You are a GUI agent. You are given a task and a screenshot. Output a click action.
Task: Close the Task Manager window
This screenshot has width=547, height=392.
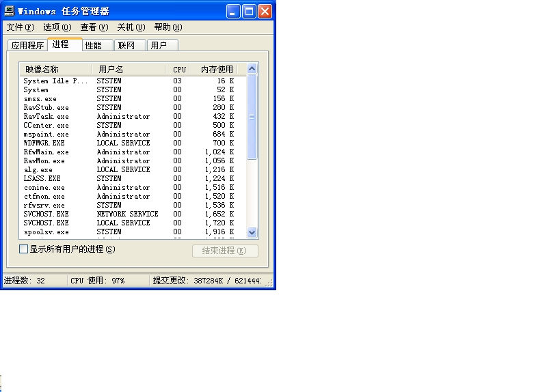click(265, 11)
